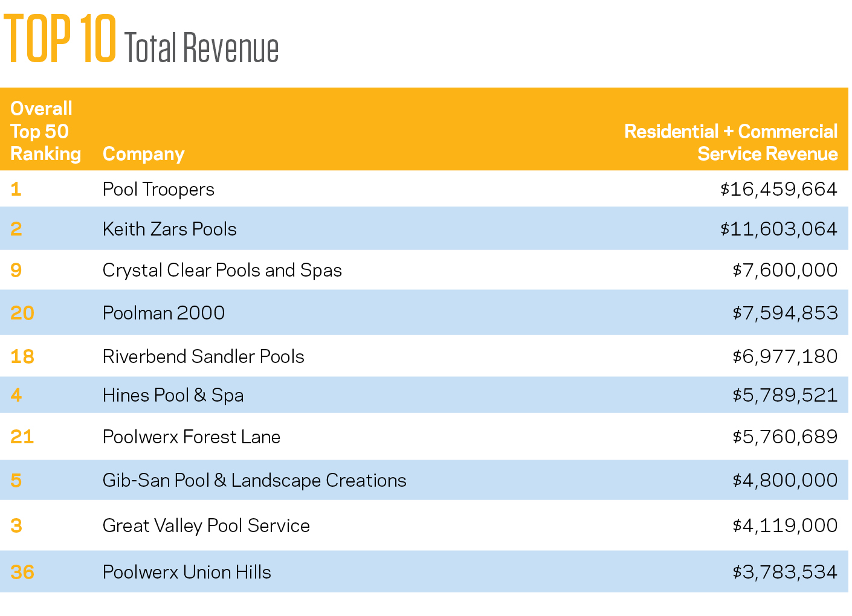Image resolution: width=852 pixels, height=616 pixels.
Task: Click the ranking number 36
Action: (x=22, y=572)
